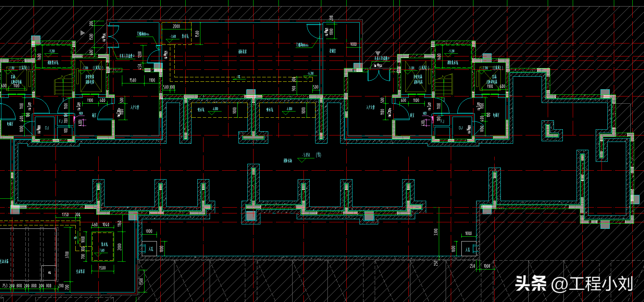Select the left 前室 room label
Screen dimensions: 644x302
point(94,116)
